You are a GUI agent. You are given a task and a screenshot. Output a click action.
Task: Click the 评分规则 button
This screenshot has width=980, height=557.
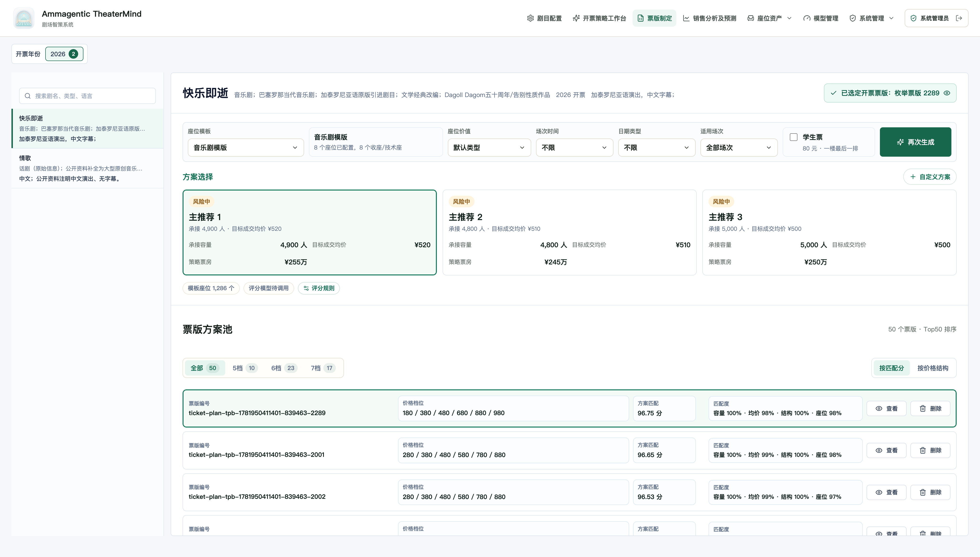(318, 289)
